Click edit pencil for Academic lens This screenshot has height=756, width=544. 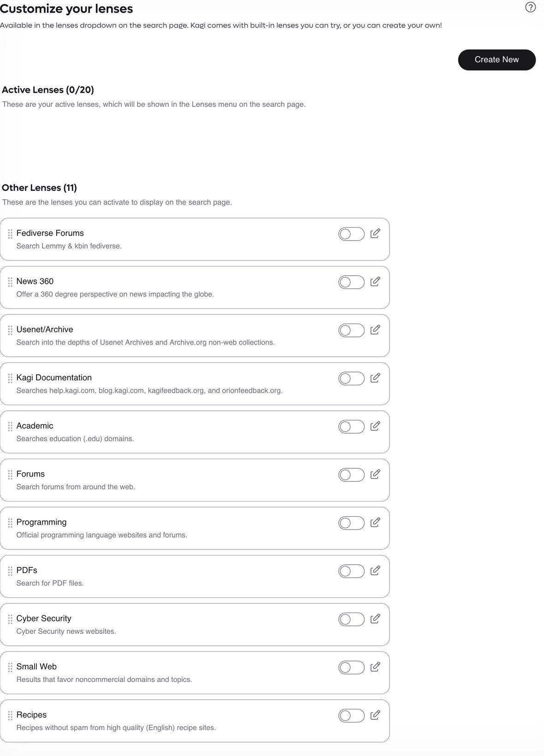pos(375,426)
